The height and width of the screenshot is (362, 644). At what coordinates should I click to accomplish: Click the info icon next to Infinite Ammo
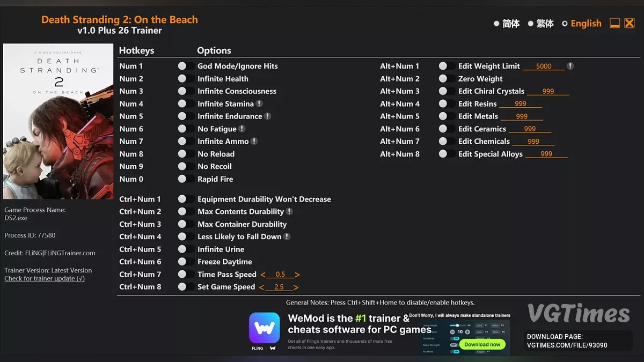pos(254,141)
